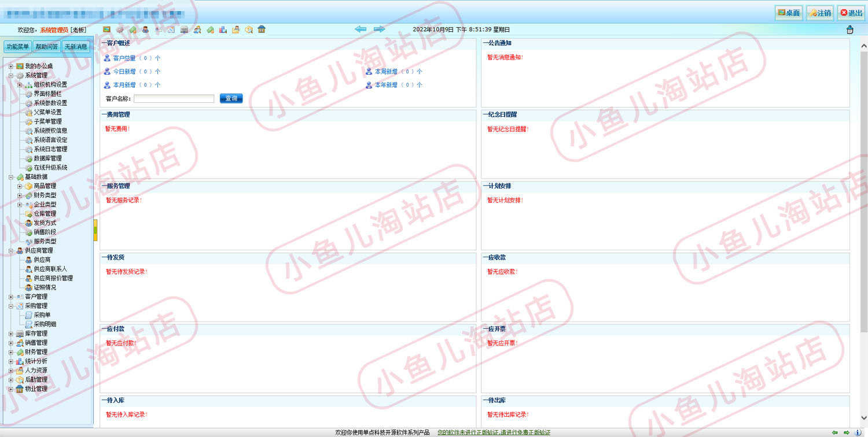This screenshot has height=437, width=868.
Task: Open 本周新增 customers link
Action: pos(386,72)
